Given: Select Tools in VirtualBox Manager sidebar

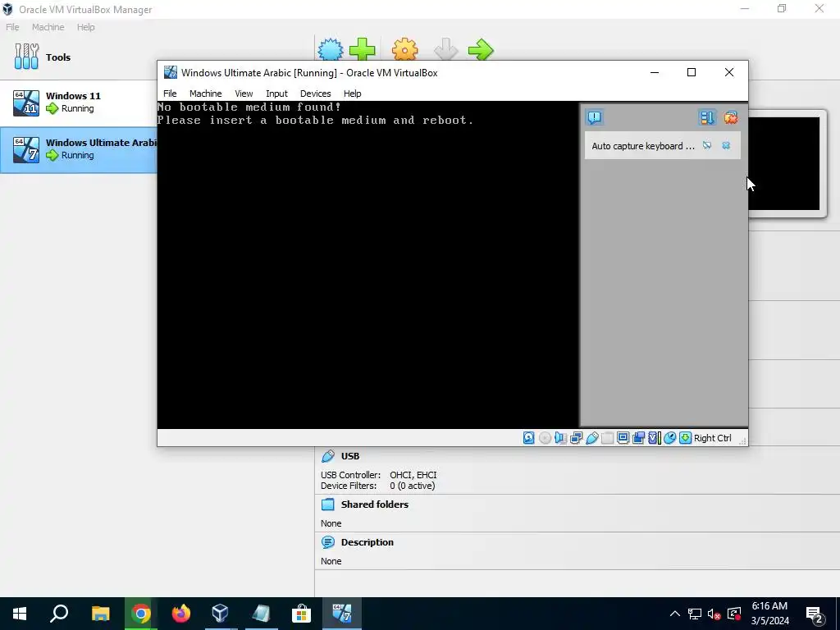Looking at the screenshot, I should [78, 57].
